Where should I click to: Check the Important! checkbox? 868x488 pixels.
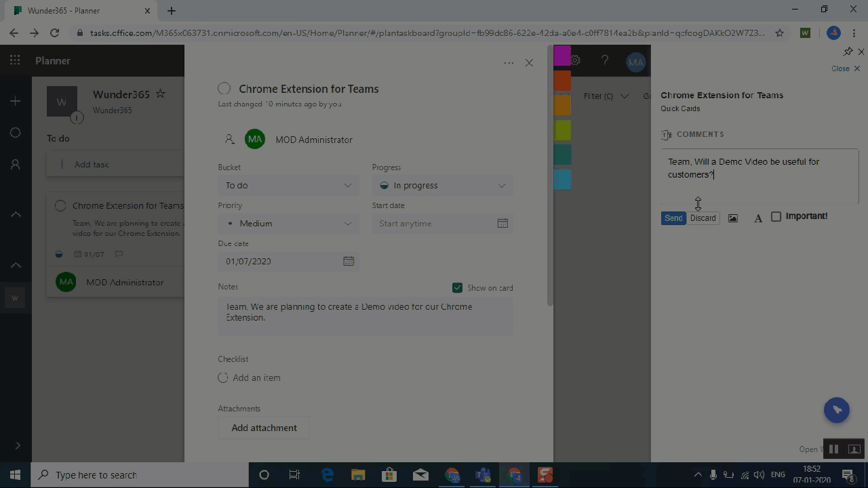point(776,216)
